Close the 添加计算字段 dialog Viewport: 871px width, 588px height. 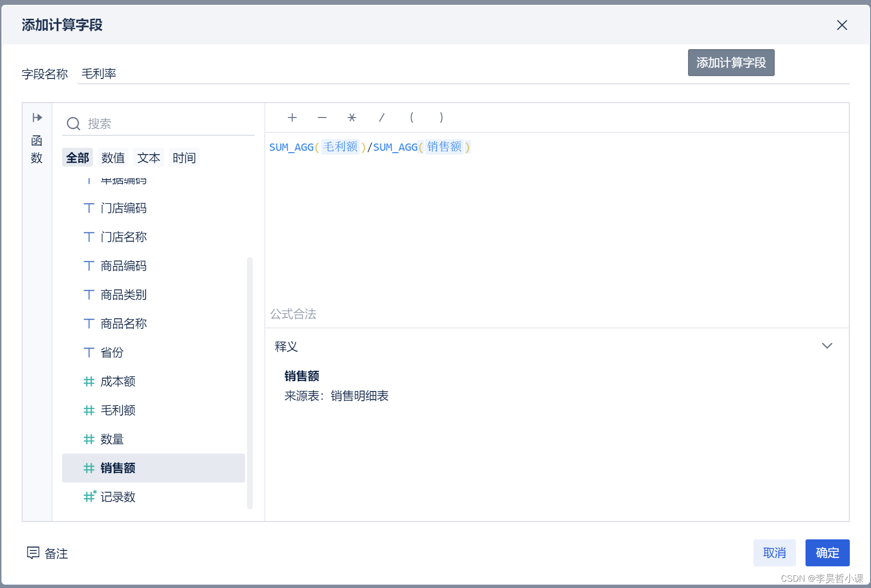click(842, 25)
